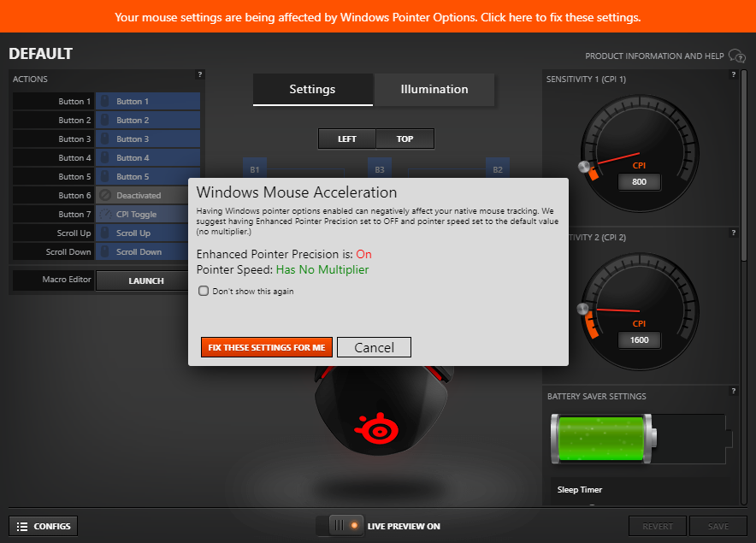
Task: Click the Sleep Timer label
Action: (580, 489)
